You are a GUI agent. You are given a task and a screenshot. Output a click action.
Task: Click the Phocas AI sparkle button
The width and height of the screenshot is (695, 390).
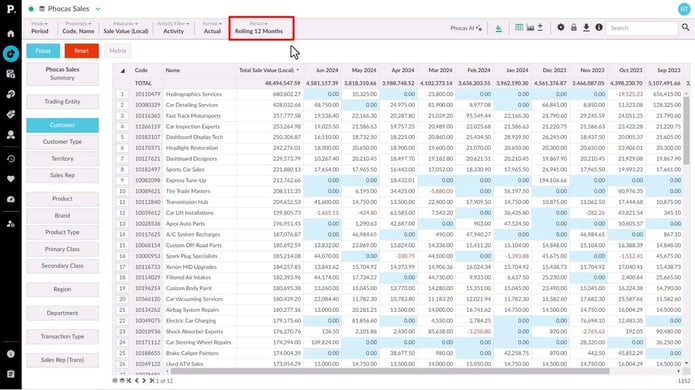pyautogui.click(x=466, y=28)
